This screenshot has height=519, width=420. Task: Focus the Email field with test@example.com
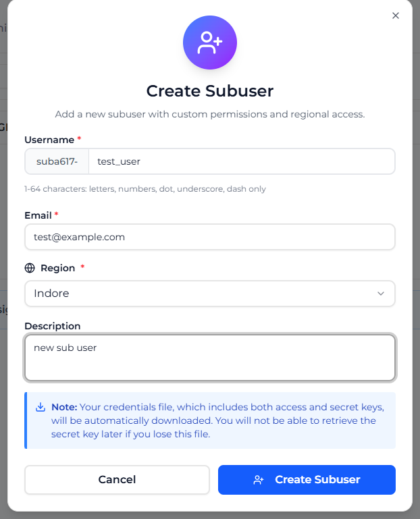pyautogui.click(x=209, y=237)
